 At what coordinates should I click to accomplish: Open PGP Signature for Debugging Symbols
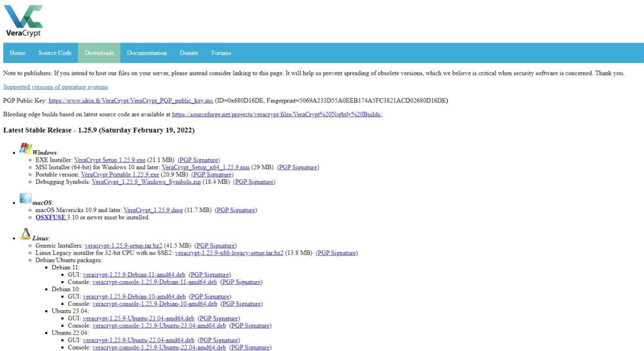(x=254, y=182)
